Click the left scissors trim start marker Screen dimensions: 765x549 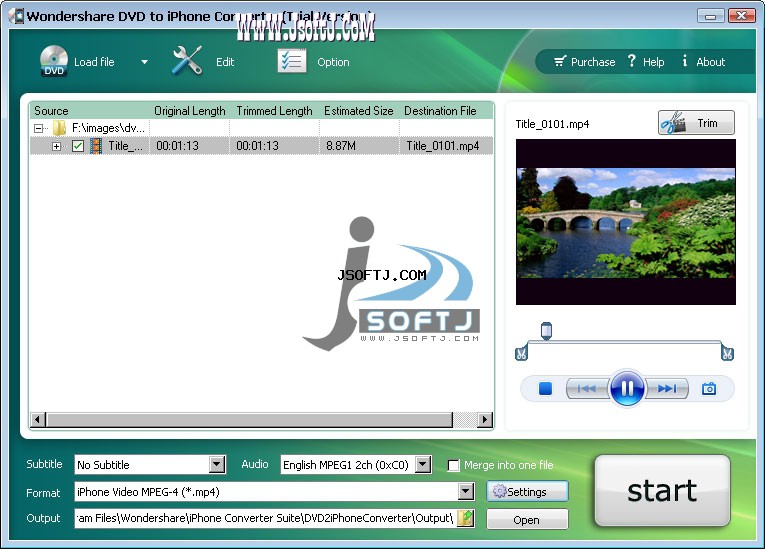(521, 352)
